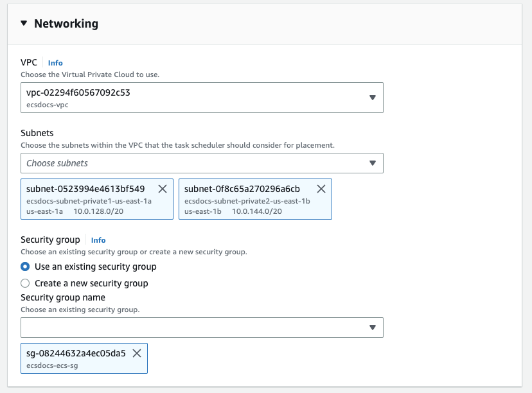Image resolution: width=532 pixels, height=393 pixels.
Task: Click the Use an existing security group label
Action: pyautogui.click(x=95, y=266)
